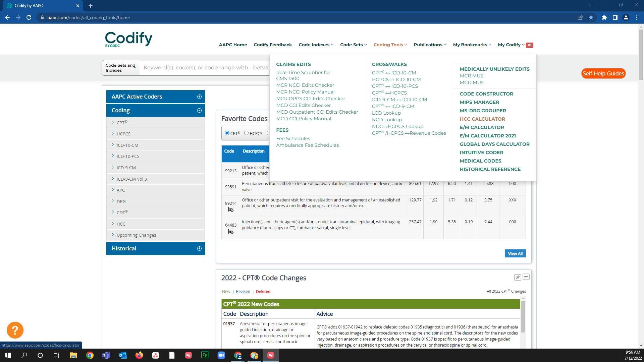Image resolution: width=644 pixels, height=362 pixels.
Task: Expand the Historical sidebar section
Action: [x=199, y=248]
